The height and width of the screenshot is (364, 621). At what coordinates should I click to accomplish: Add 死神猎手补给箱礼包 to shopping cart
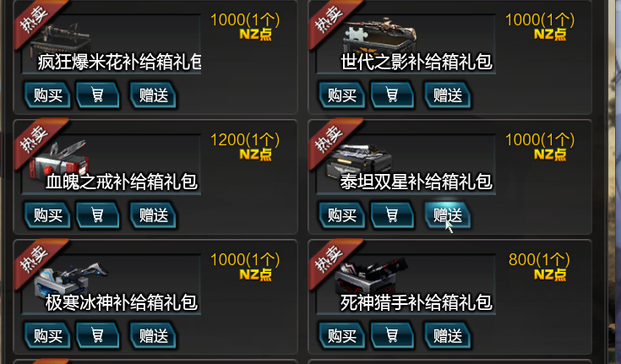[392, 336]
